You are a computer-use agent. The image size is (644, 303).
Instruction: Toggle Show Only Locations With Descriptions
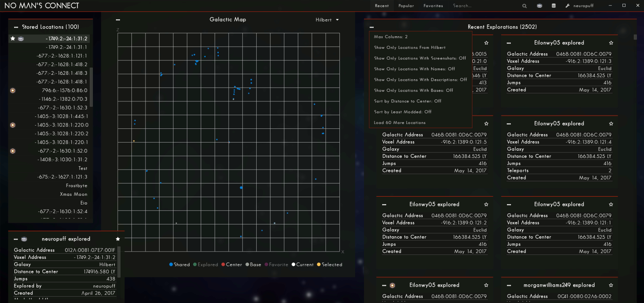pyautogui.click(x=420, y=80)
